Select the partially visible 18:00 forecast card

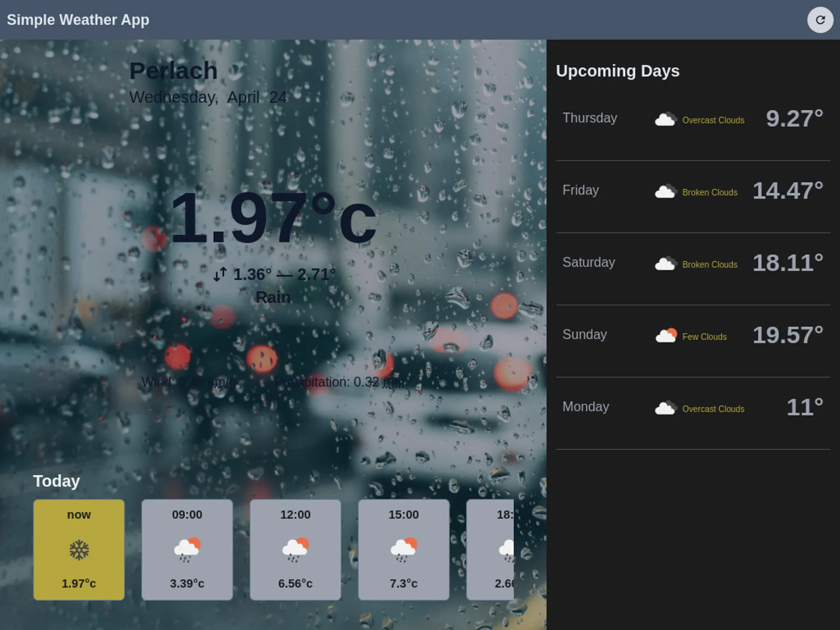click(490, 550)
